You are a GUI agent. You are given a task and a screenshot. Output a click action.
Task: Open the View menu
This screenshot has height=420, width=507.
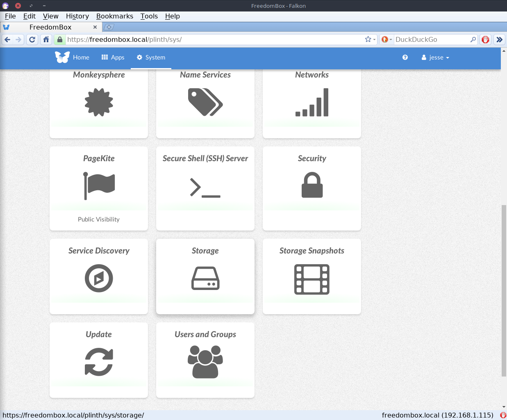51,16
